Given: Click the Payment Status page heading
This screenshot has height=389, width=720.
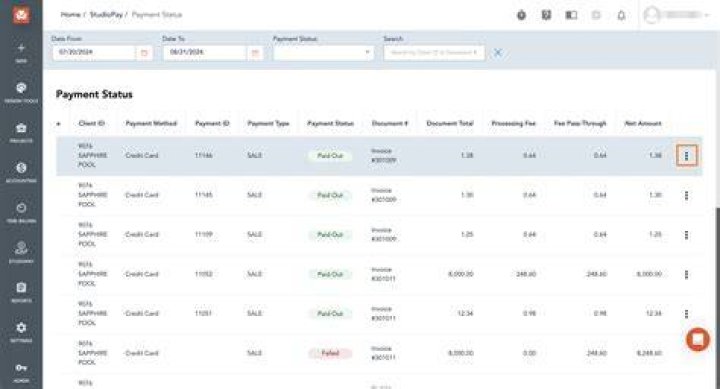Looking at the screenshot, I should point(94,95).
